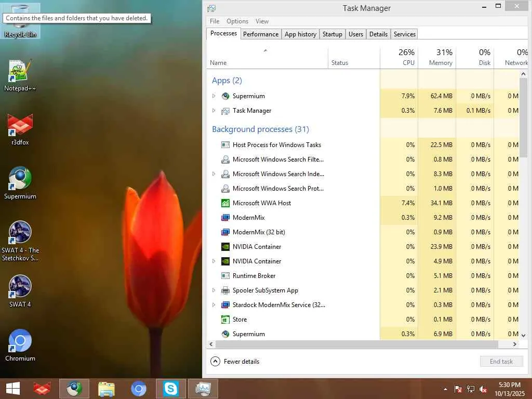The width and height of the screenshot is (532, 399).
Task: Switch to the Startup tab
Action: pos(332,34)
